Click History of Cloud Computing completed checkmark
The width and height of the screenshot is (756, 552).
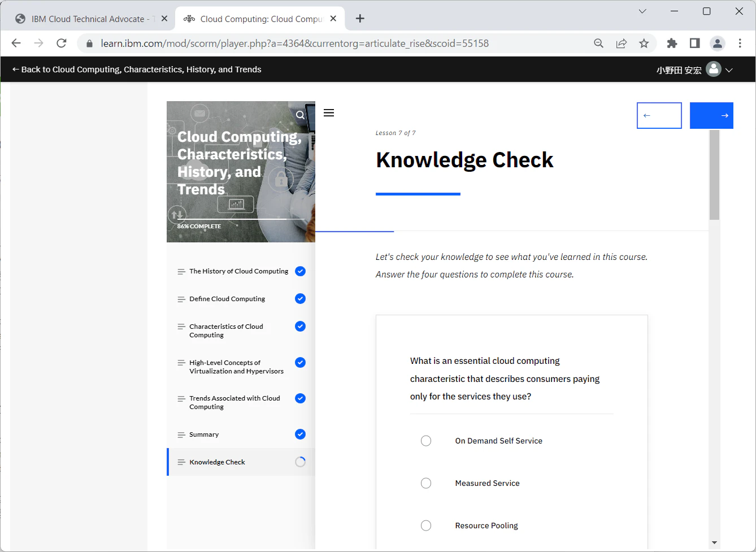click(x=301, y=271)
